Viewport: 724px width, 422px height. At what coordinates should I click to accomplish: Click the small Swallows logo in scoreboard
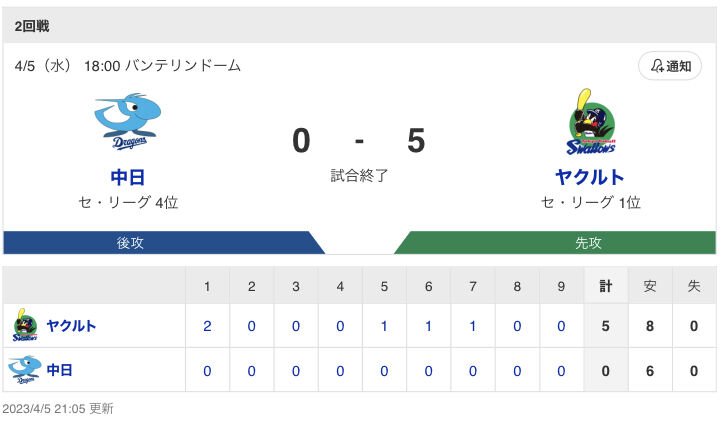point(25,325)
